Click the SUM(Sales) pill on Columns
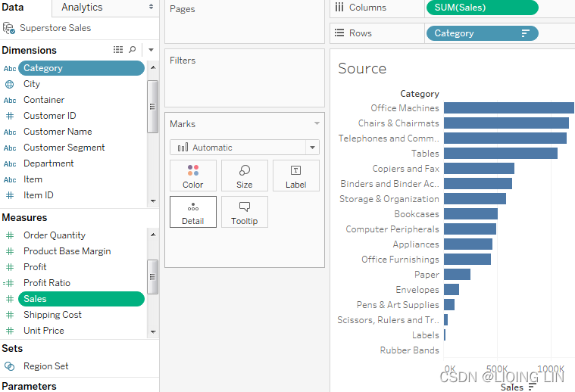 tap(483, 8)
